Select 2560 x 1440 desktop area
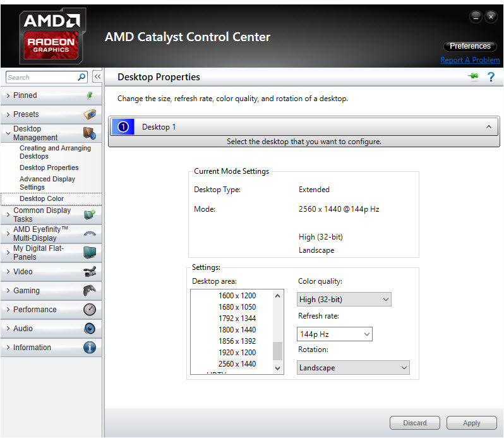The width and height of the screenshot is (504, 438). [237, 364]
